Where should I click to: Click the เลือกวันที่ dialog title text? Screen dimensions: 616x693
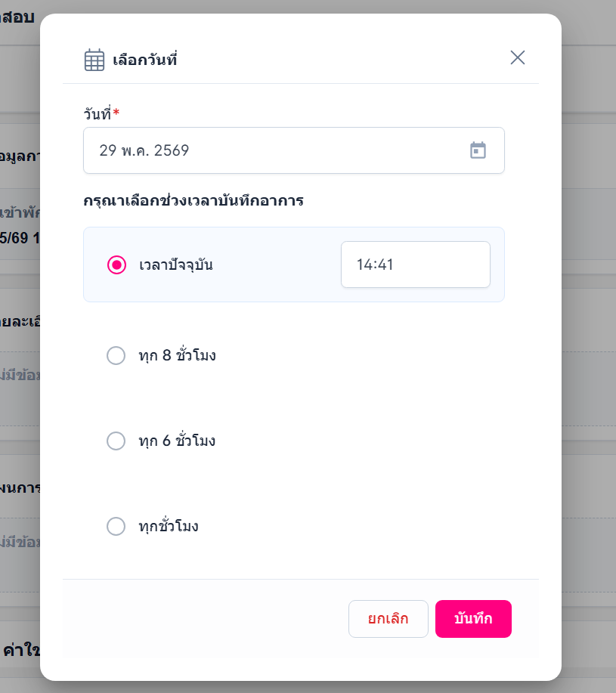[145, 59]
